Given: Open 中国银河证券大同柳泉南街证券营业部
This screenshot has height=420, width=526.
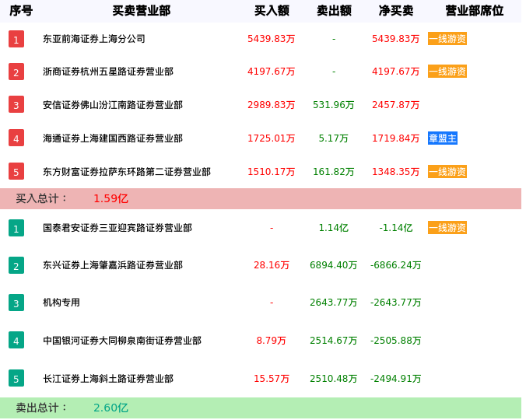Looking at the screenshot, I should click(x=122, y=341).
